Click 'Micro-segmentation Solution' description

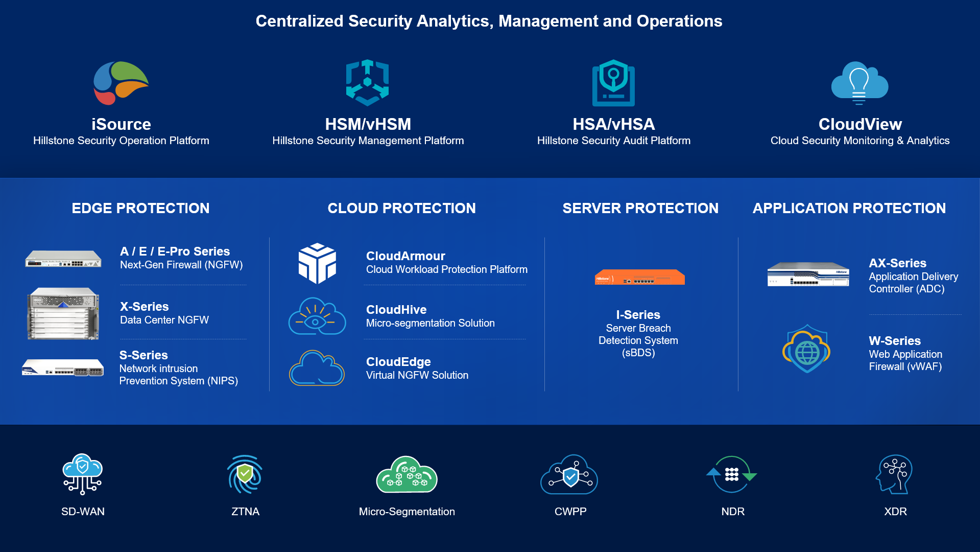click(x=431, y=323)
